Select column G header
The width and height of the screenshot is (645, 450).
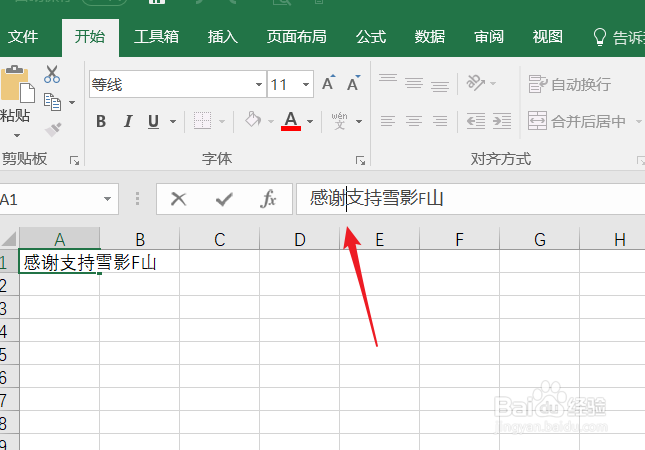tap(540, 239)
